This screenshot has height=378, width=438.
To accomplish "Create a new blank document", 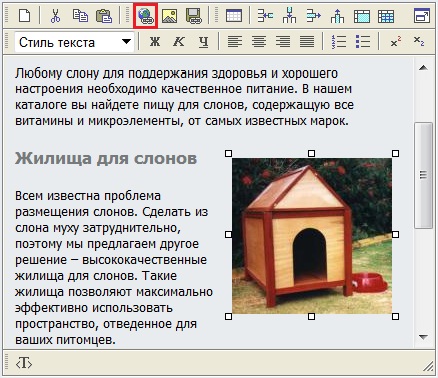I will (x=25, y=15).
